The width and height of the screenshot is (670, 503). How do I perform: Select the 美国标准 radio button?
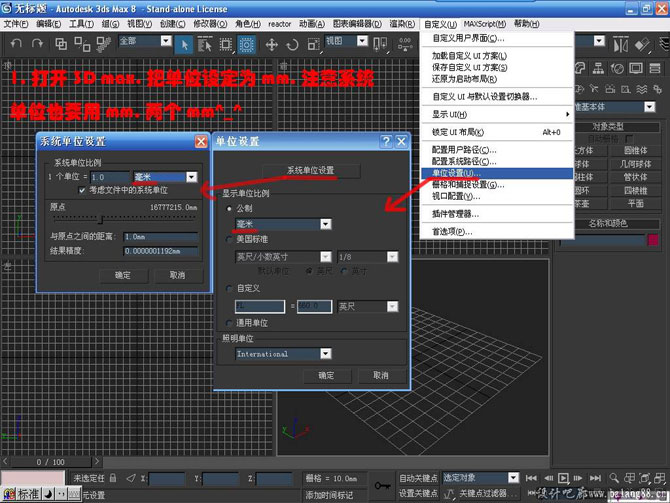click(x=229, y=239)
